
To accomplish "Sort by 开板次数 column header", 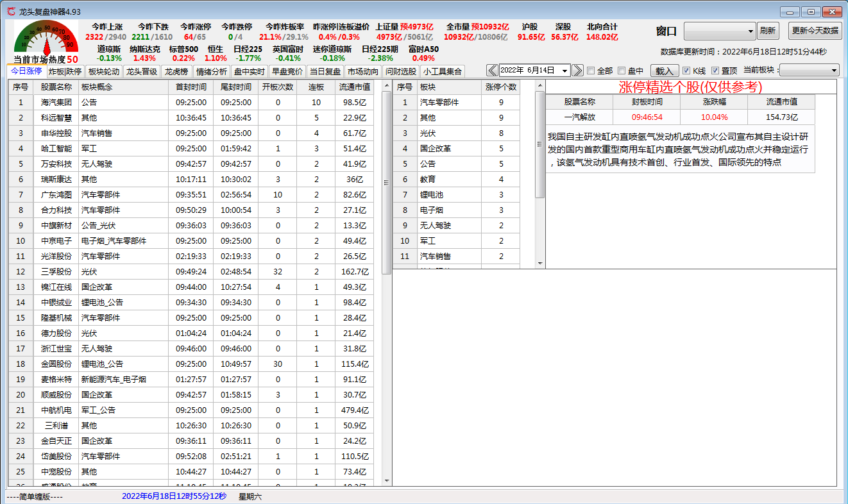I will click(278, 87).
